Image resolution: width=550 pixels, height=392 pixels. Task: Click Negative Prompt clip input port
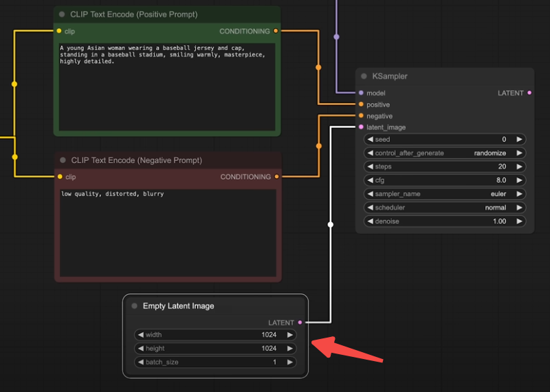point(59,177)
